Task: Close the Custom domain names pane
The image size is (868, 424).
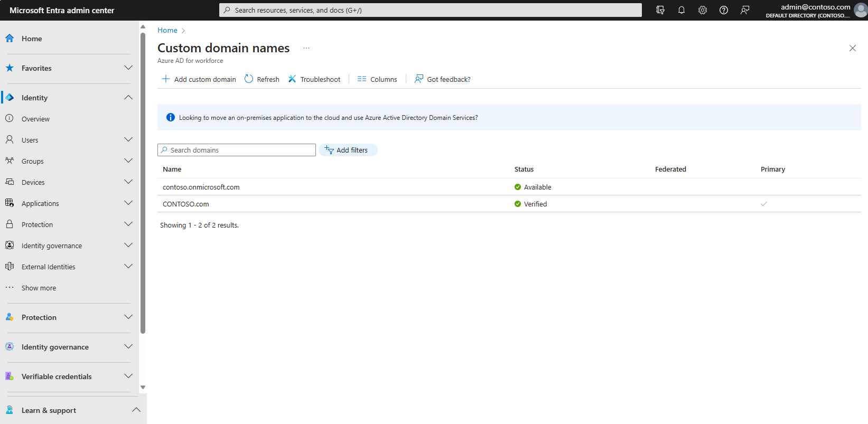Action: click(853, 48)
